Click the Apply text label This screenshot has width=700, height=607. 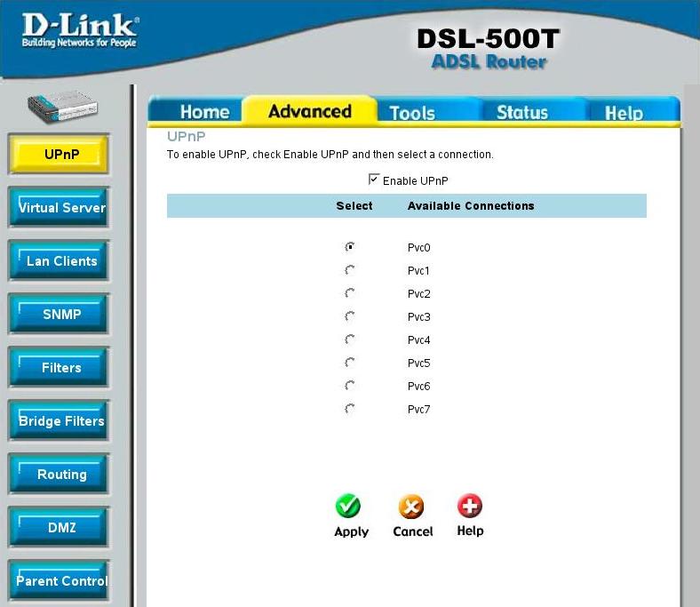point(352,531)
